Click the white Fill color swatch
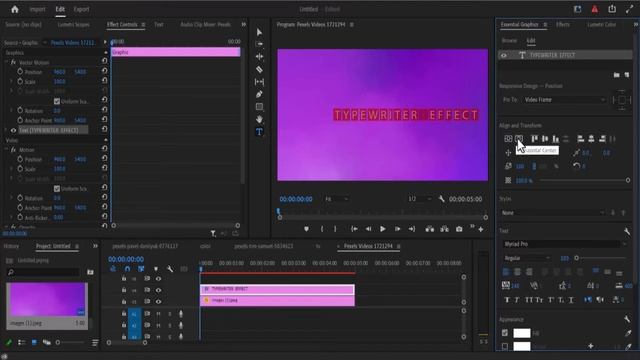 click(x=522, y=333)
